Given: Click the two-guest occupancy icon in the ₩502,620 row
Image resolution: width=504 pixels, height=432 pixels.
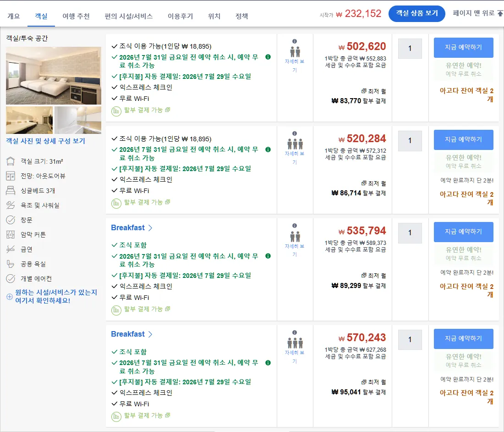Looking at the screenshot, I should [295, 52].
